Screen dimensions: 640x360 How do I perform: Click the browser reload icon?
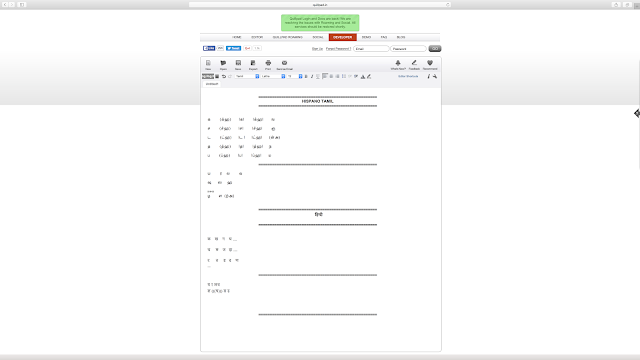[x=447, y=5]
